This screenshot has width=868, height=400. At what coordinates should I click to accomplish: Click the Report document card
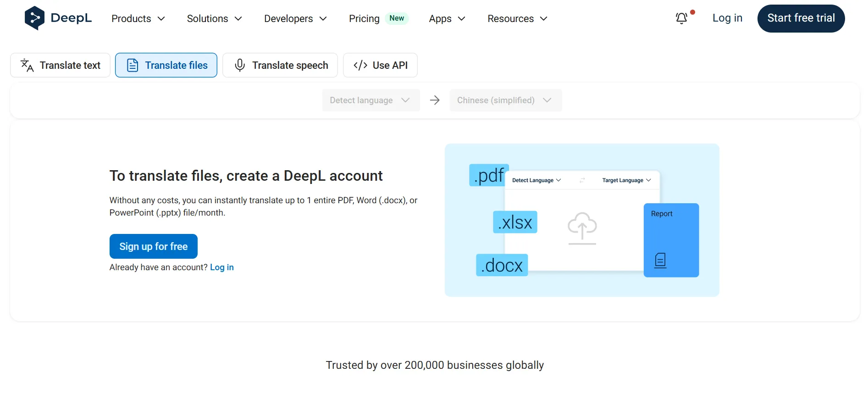[x=671, y=240]
